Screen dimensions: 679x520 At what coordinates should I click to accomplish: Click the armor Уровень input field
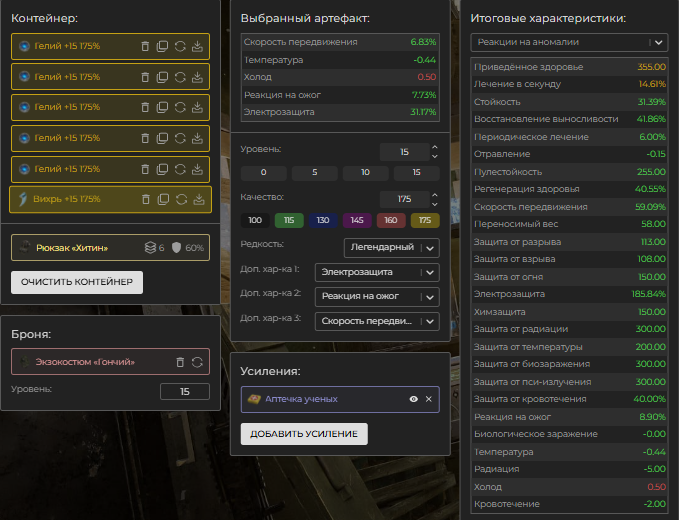click(x=185, y=392)
